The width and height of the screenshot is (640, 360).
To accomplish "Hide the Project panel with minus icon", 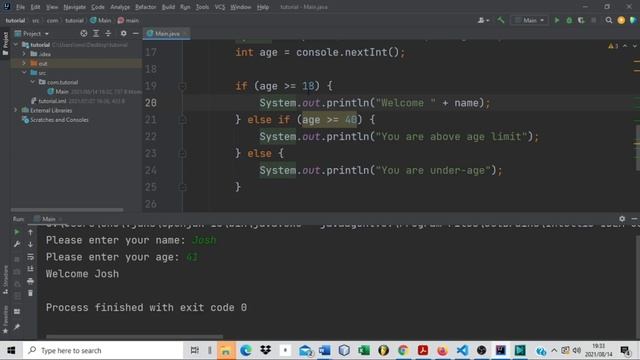I will point(136,33).
